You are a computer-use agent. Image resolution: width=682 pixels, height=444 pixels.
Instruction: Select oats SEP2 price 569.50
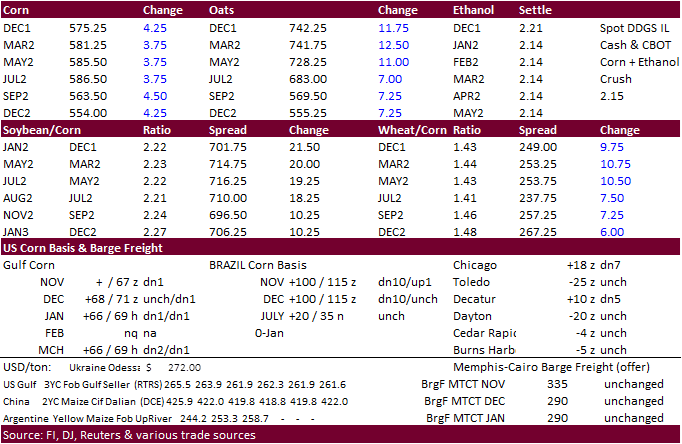[308, 96]
